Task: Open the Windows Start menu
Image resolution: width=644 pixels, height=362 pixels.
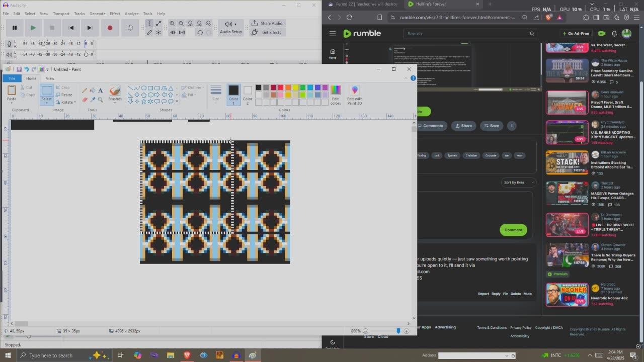Action: (x=8, y=355)
